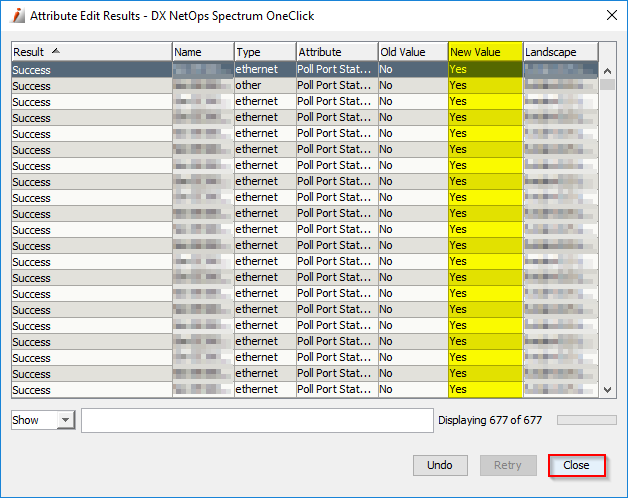Sort table by Name column header
Screen dimensions: 628x498
(x=203, y=52)
